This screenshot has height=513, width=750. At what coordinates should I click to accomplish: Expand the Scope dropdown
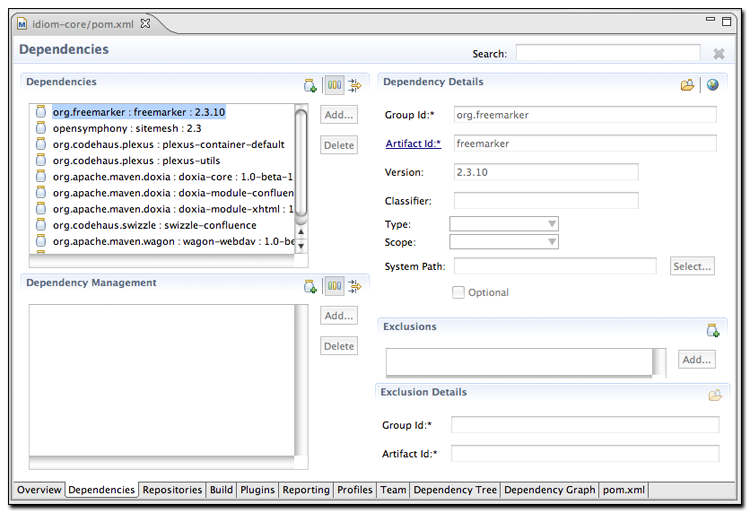tap(504, 242)
